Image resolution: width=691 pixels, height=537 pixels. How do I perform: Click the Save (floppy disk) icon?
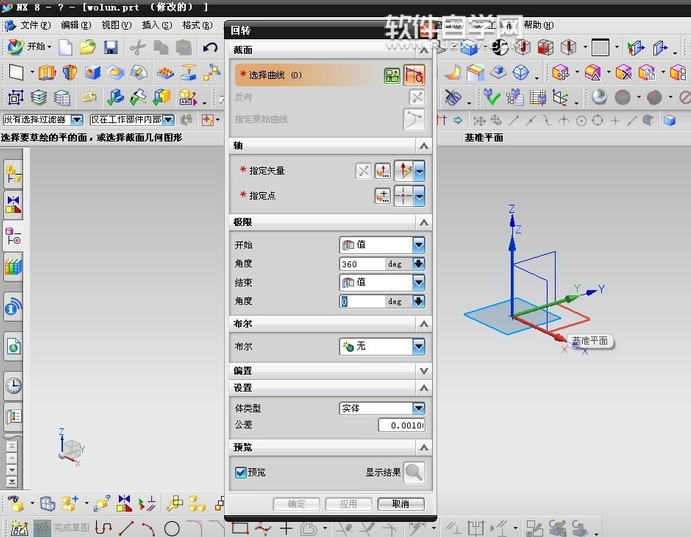pos(111,47)
